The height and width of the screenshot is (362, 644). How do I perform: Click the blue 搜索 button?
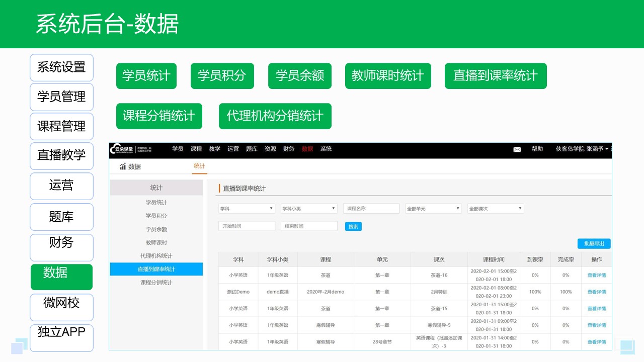pyautogui.click(x=353, y=226)
